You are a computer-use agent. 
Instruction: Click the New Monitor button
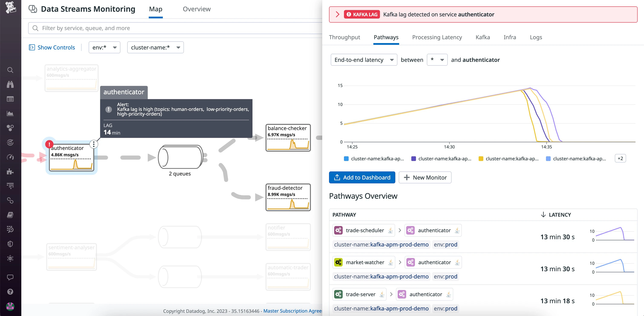click(425, 177)
